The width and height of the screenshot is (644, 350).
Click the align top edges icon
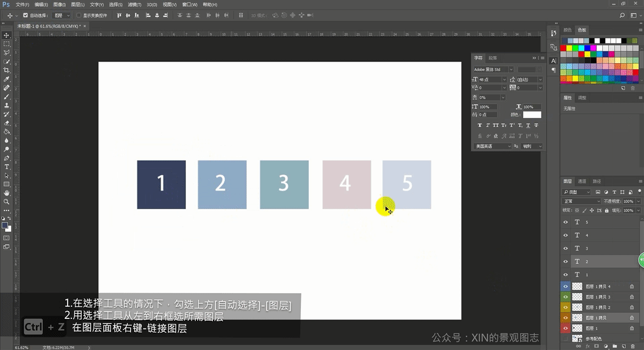[x=119, y=15]
